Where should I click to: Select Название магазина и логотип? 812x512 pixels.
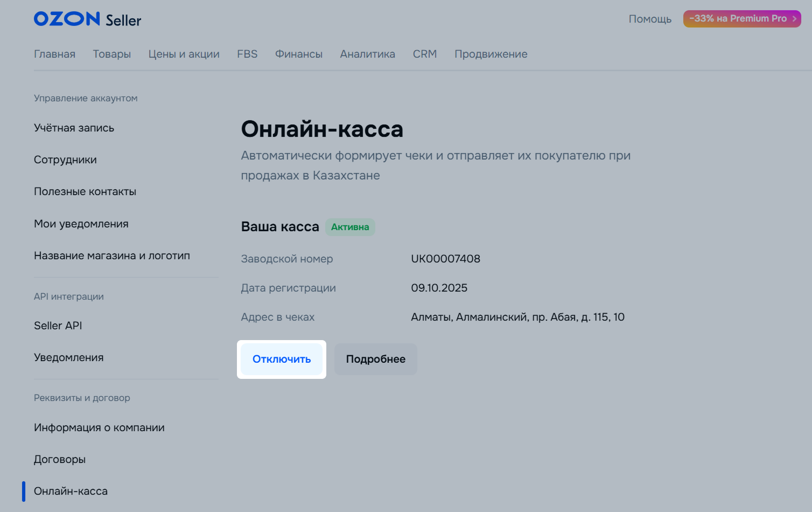111,255
